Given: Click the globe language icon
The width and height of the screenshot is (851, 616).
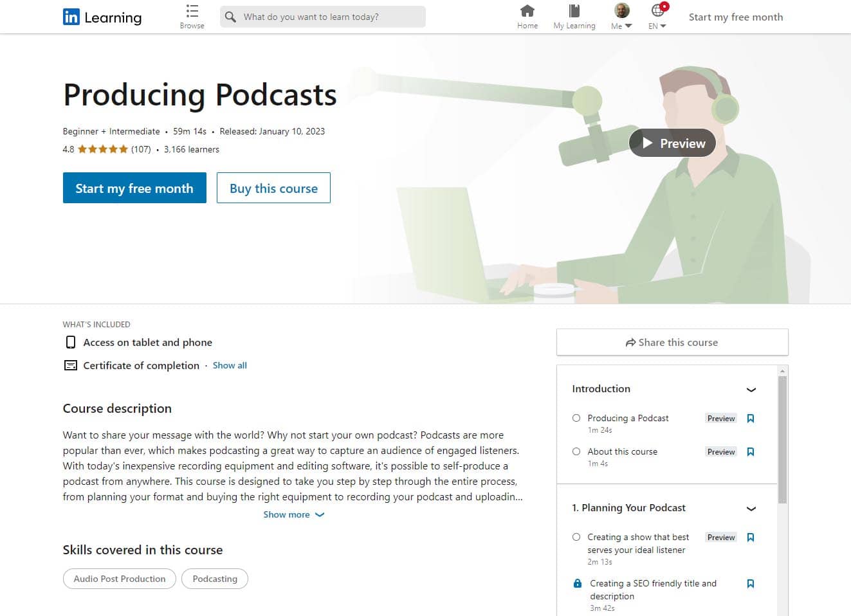Looking at the screenshot, I should click(x=657, y=10).
